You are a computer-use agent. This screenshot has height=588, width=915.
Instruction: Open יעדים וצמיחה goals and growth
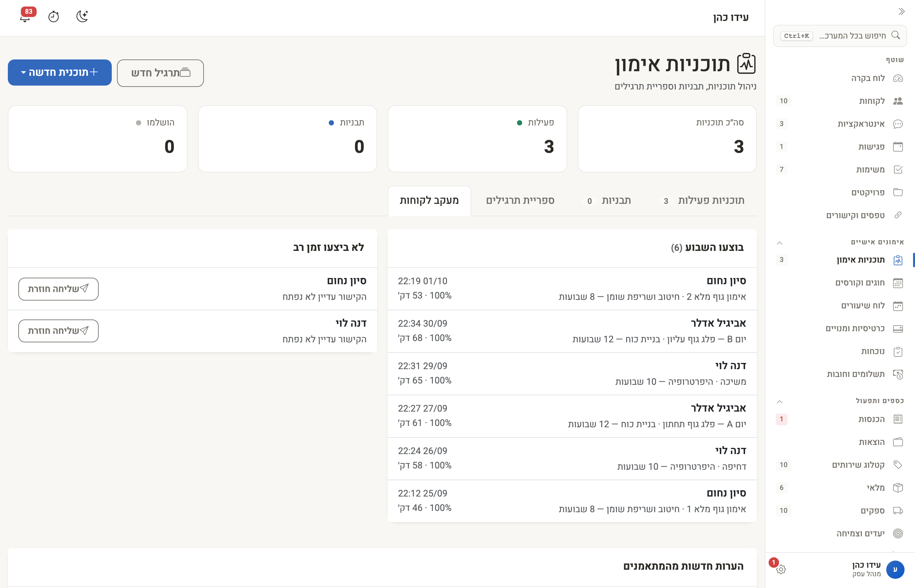click(x=840, y=533)
